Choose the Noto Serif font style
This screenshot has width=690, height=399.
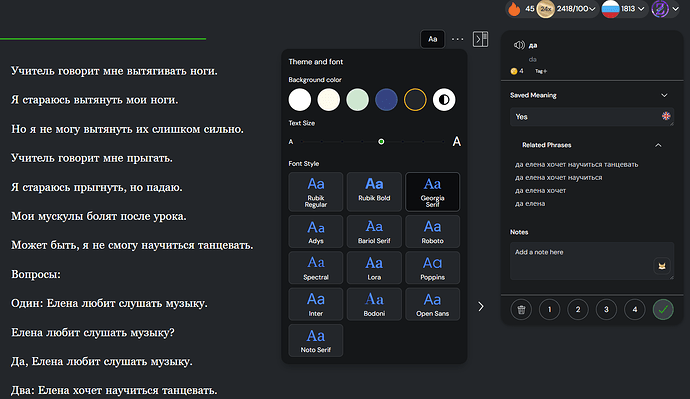point(316,340)
